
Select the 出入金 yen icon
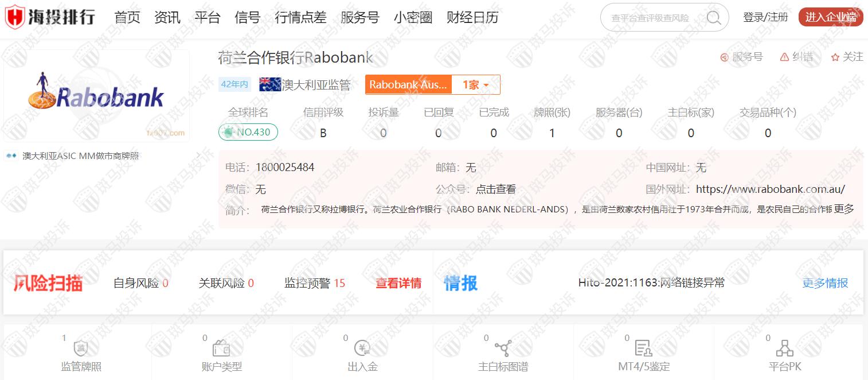tap(362, 348)
